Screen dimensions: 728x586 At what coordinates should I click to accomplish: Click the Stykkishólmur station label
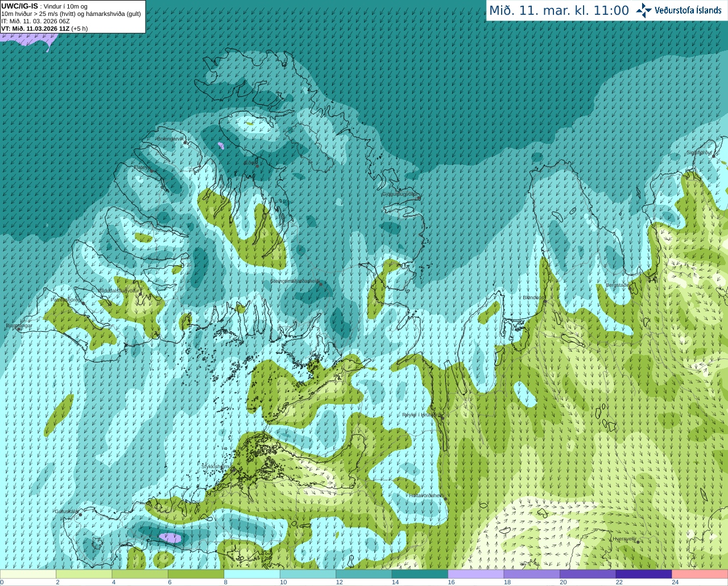tap(216, 466)
